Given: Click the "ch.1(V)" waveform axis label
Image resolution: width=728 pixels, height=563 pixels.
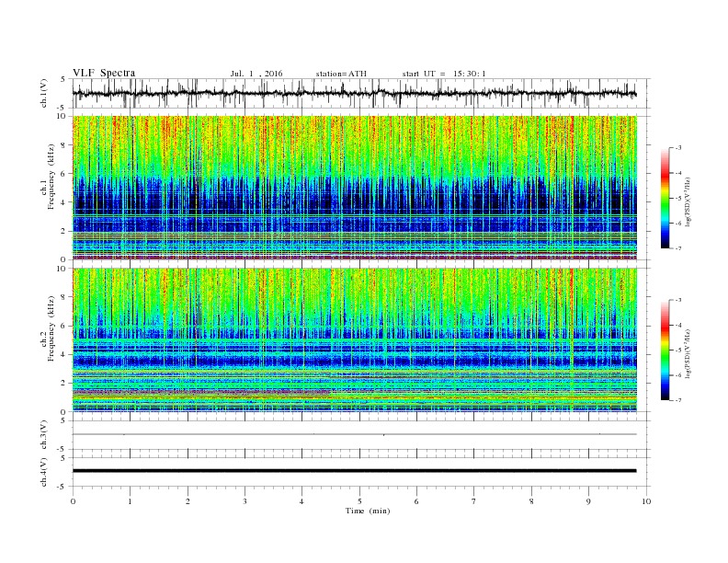Looking at the screenshot, I should point(44,93).
